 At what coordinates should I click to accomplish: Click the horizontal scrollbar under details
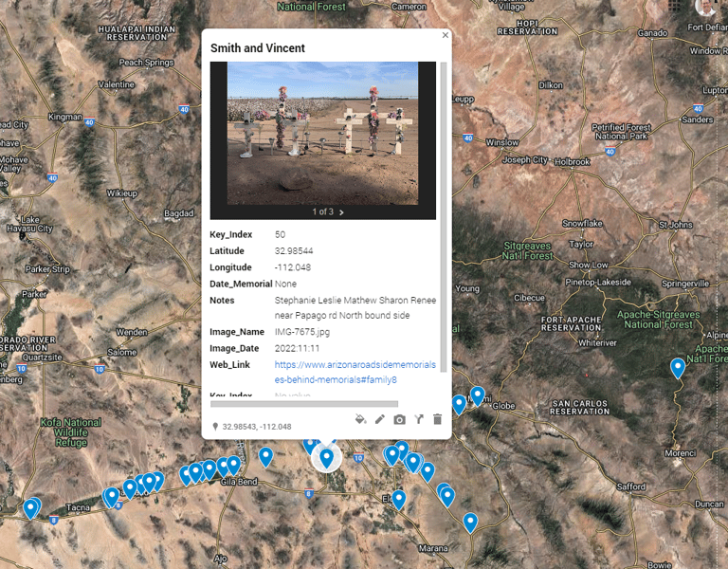point(304,404)
